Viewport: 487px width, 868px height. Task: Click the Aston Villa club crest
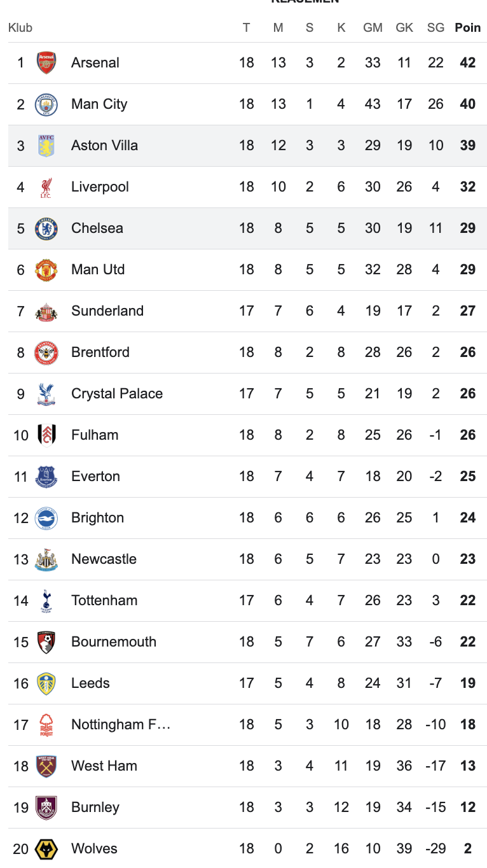click(46, 146)
